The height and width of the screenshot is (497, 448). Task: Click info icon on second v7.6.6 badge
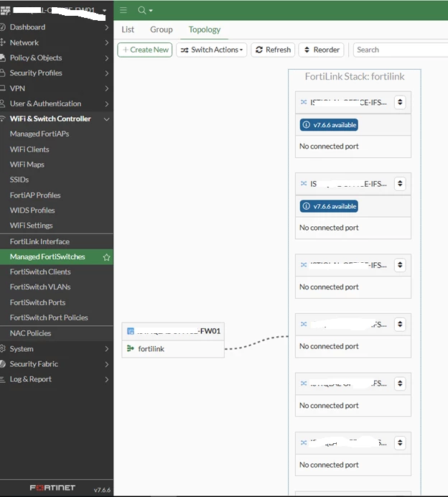point(306,206)
